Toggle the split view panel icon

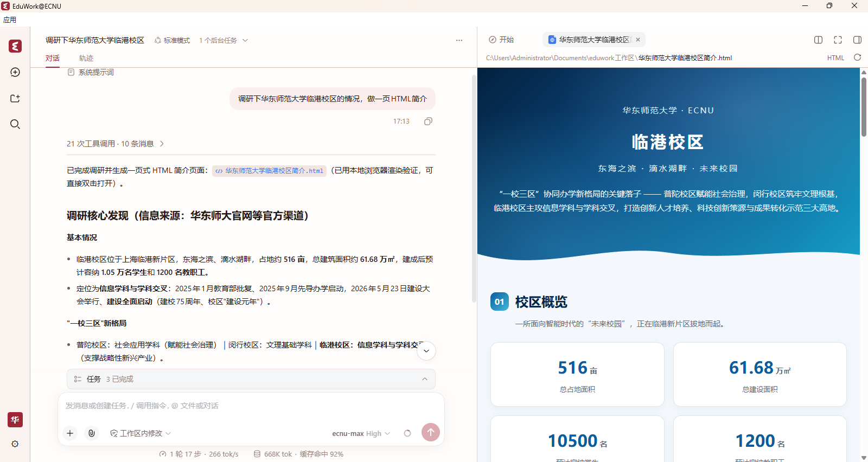pos(819,40)
